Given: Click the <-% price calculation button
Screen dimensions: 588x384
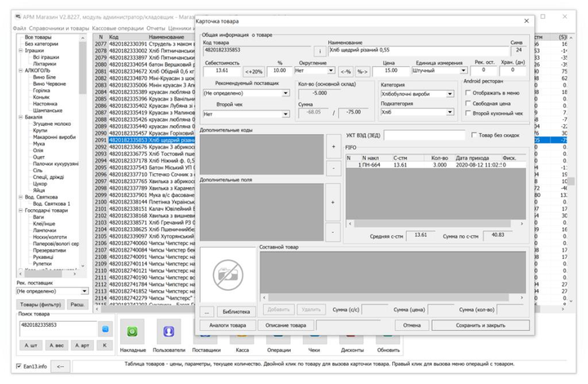Looking at the screenshot, I should (345, 71).
